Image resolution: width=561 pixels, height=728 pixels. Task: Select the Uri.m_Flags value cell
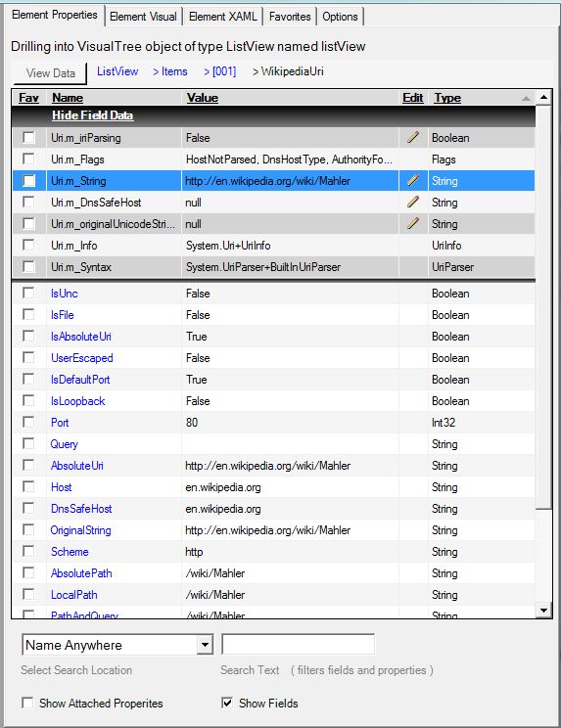[x=290, y=159]
